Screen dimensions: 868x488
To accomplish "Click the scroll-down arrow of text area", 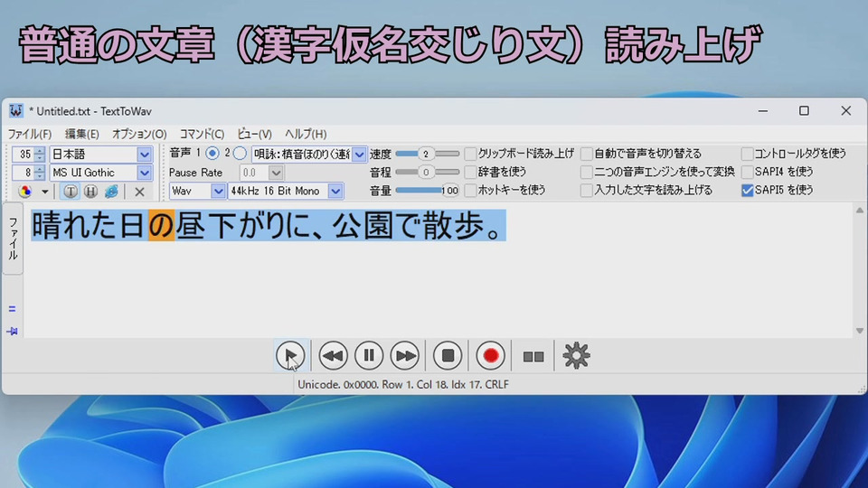I will pos(859,331).
